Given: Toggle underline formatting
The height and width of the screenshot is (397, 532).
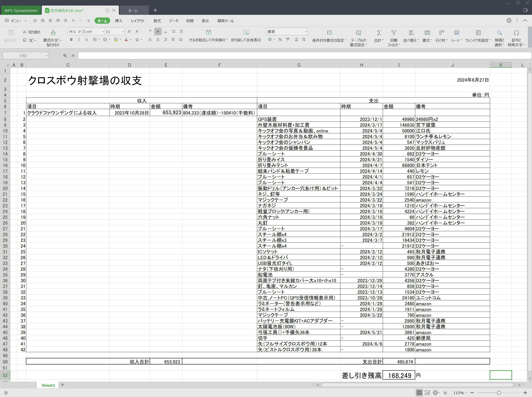Looking at the screenshot, I should click(87, 40).
